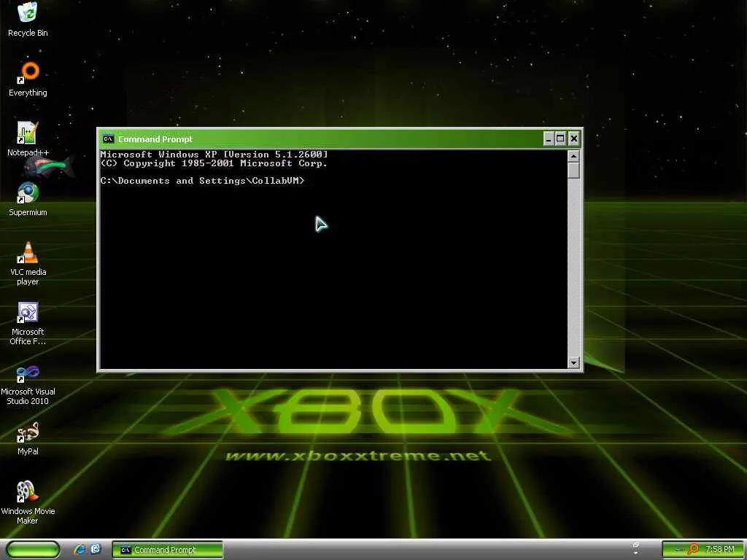The image size is (747, 560).
Task: Click the 'Command Prompt' window title text
Action: point(155,139)
